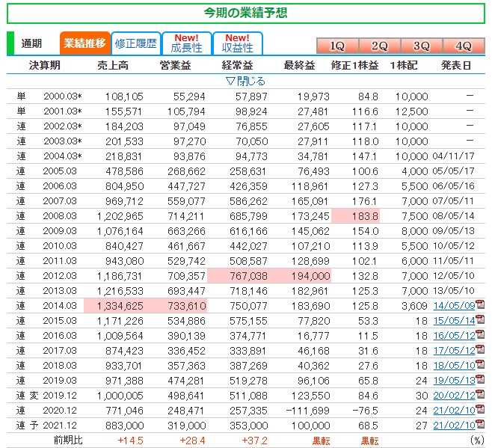The image size is (492, 448).
Task: Switch to the 2Q tab
Action: [380, 45]
